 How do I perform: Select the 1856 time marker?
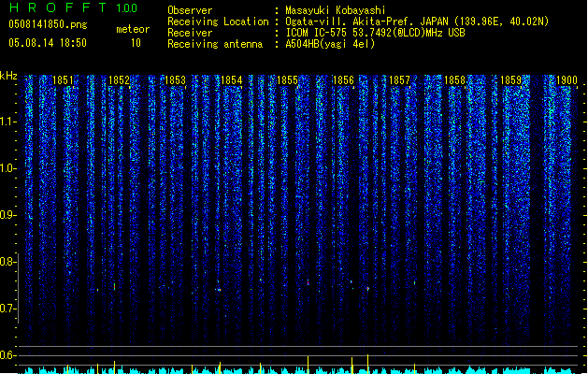pos(343,80)
